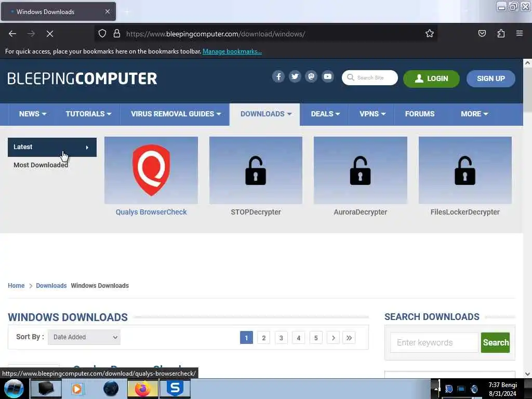Screen dimensions: 532x399
Task: Open the Qualys BrowserCheck title link
Action: coord(151,212)
